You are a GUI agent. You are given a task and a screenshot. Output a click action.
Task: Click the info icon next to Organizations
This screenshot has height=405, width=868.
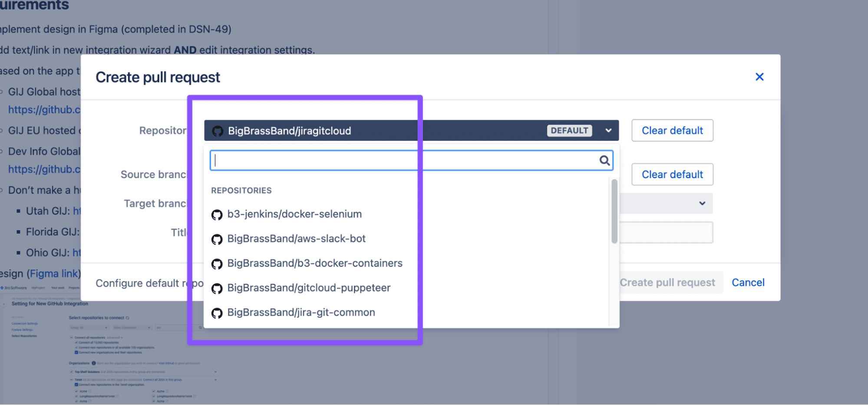click(94, 363)
